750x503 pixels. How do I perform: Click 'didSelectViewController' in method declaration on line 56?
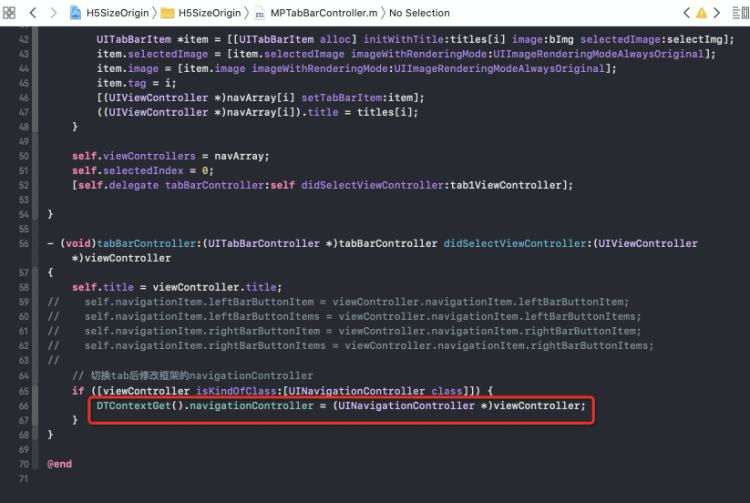tap(515, 243)
